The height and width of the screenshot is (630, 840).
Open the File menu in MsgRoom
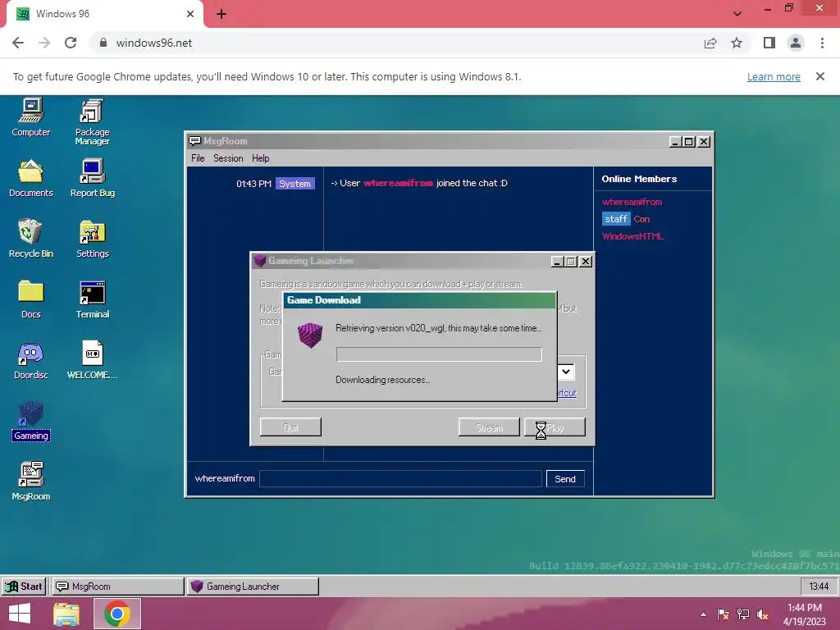(x=198, y=158)
